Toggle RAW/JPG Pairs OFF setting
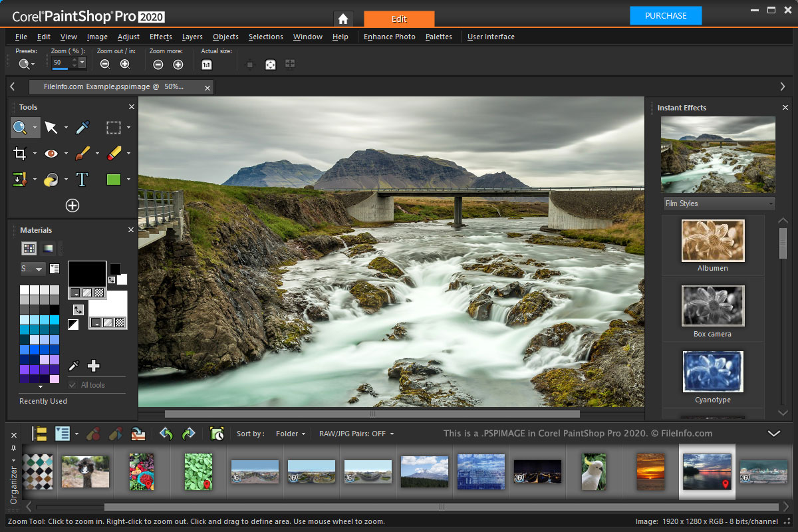Screen dimensions: 798x532 pos(356,434)
